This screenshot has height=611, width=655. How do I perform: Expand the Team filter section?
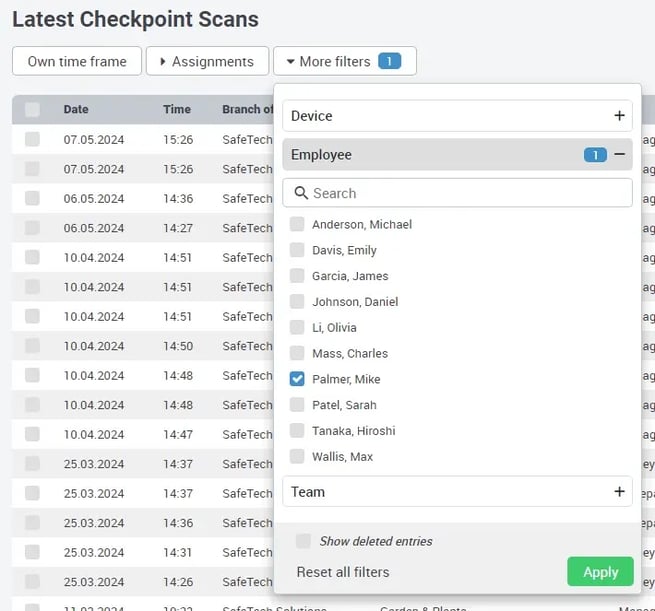point(457,492)
